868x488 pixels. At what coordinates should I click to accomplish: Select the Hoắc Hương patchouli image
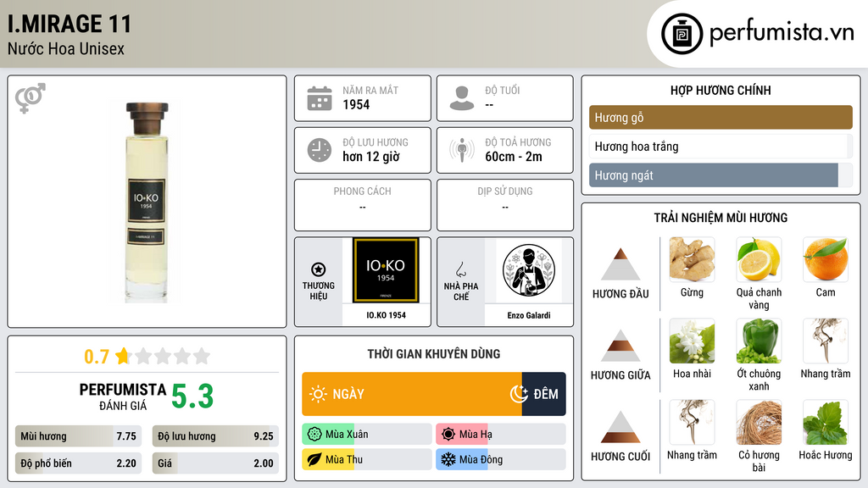tap(826, 422)
